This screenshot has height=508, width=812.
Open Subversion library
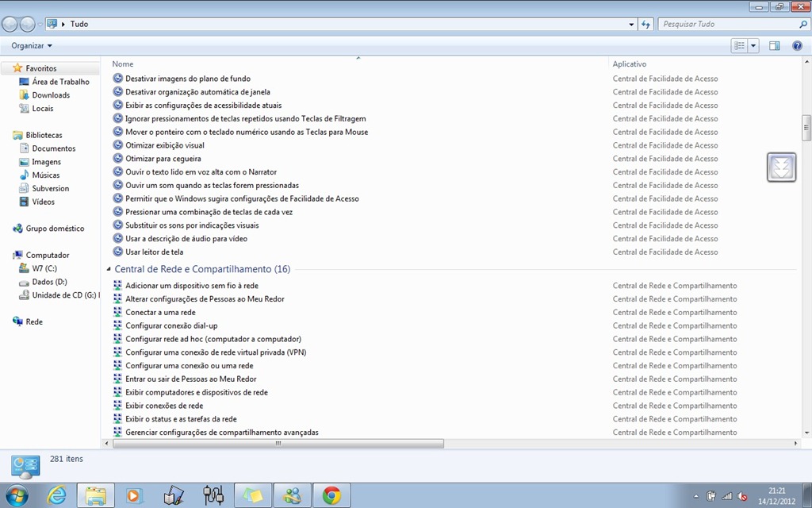pos(50,188)
